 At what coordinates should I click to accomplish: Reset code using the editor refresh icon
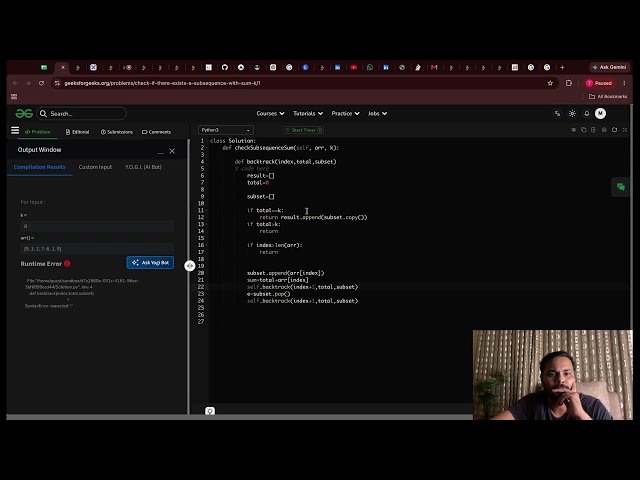pyautogui.click(x=615, y=130)
